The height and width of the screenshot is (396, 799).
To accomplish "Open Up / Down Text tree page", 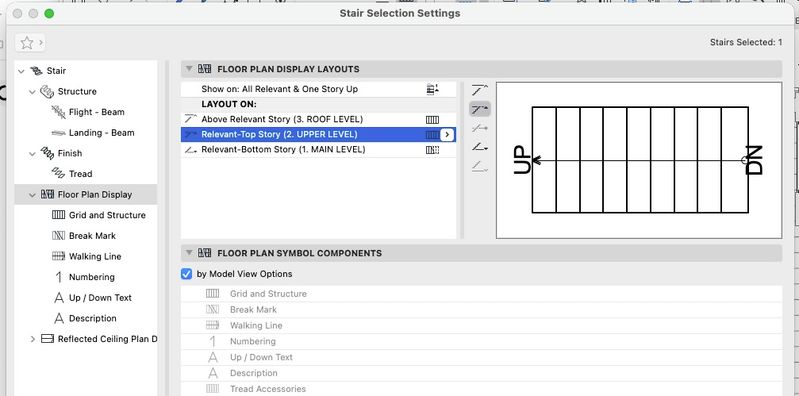I will pyautogui.click(x=100, y=298).
